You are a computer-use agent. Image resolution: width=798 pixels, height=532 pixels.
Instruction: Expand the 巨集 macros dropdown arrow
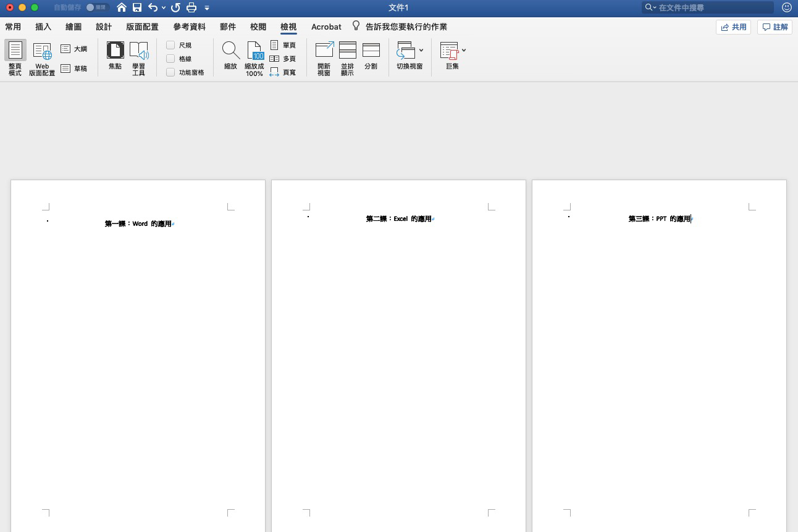464,50
